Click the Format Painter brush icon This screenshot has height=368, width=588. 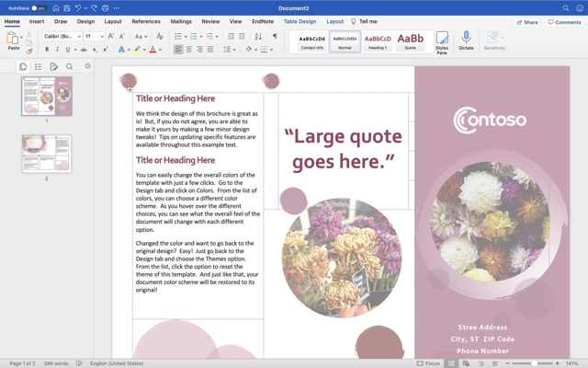(29, 52)
